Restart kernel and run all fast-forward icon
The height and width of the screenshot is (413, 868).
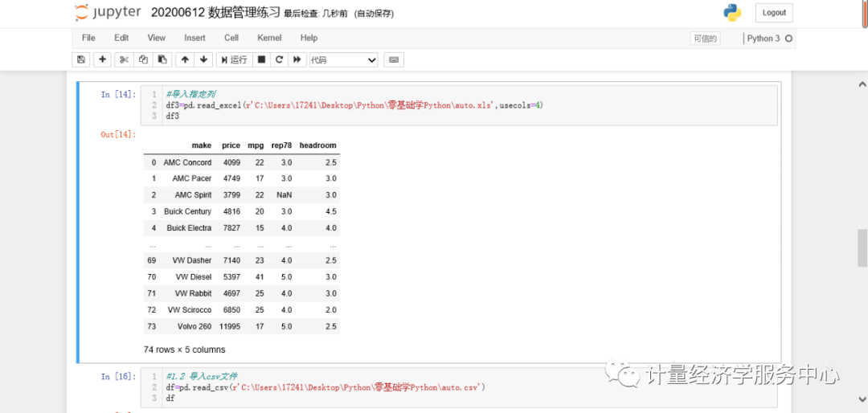[297, 59]
